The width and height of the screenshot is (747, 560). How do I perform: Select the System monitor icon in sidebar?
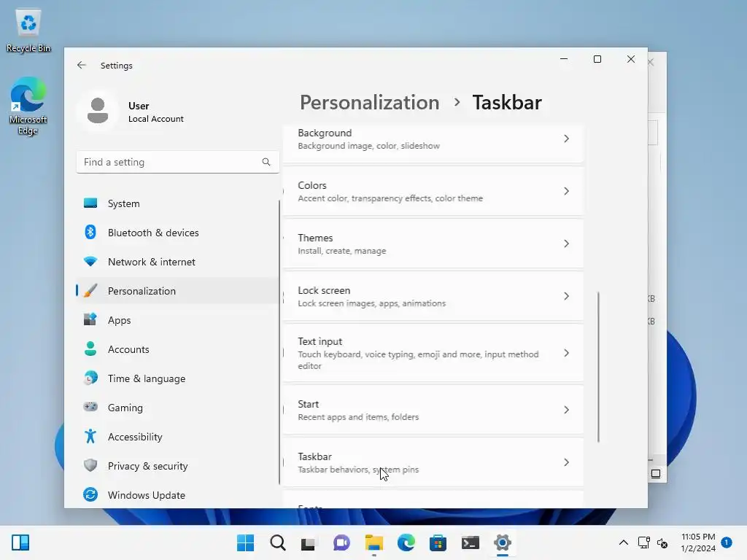[90, 203]
